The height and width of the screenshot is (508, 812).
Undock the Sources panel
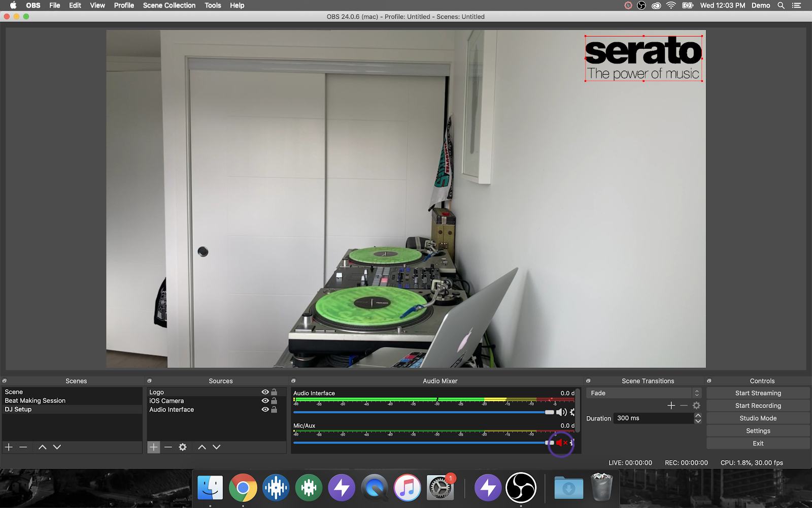pyautogui.click(x=149, y=380)
